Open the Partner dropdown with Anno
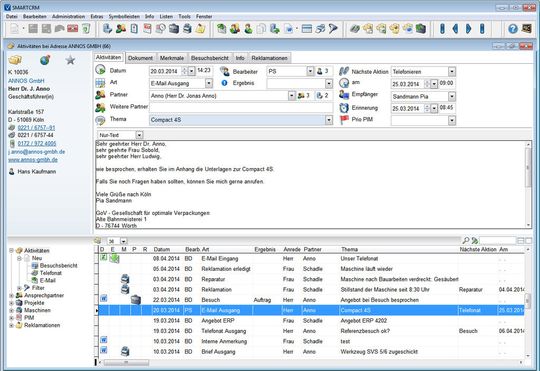This screenshot has height=371, width=540. (292, 95)
